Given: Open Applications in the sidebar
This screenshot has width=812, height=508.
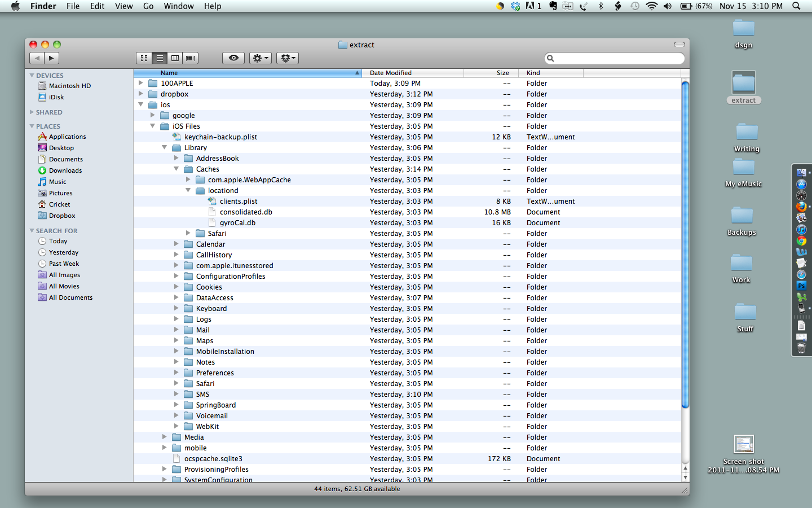Looking at the screenshot, I should tap(67, 137).
